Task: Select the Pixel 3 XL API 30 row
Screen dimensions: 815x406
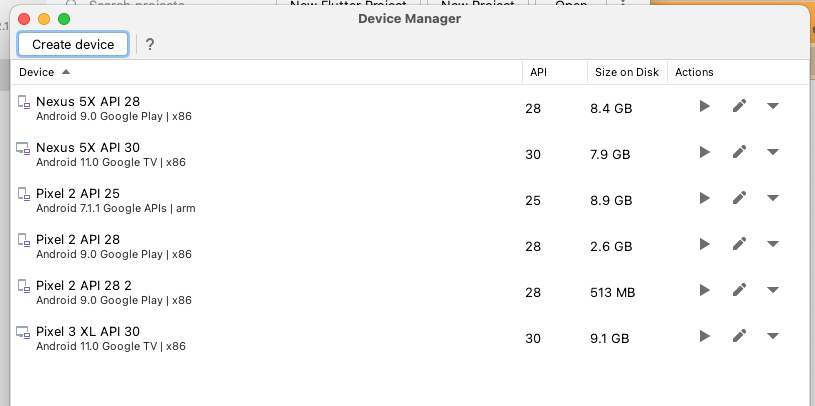Action: click(x=200, y=338)
